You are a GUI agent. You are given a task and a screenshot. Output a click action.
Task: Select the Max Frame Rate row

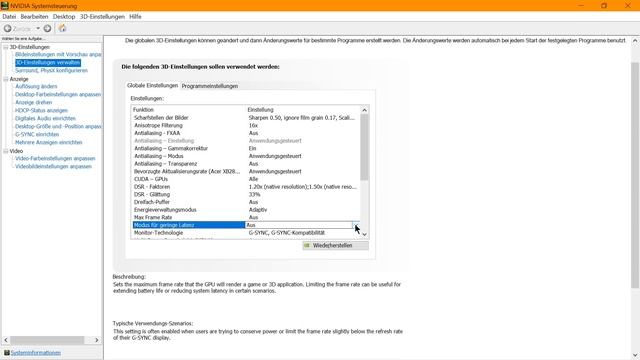[x=246, y=218]
